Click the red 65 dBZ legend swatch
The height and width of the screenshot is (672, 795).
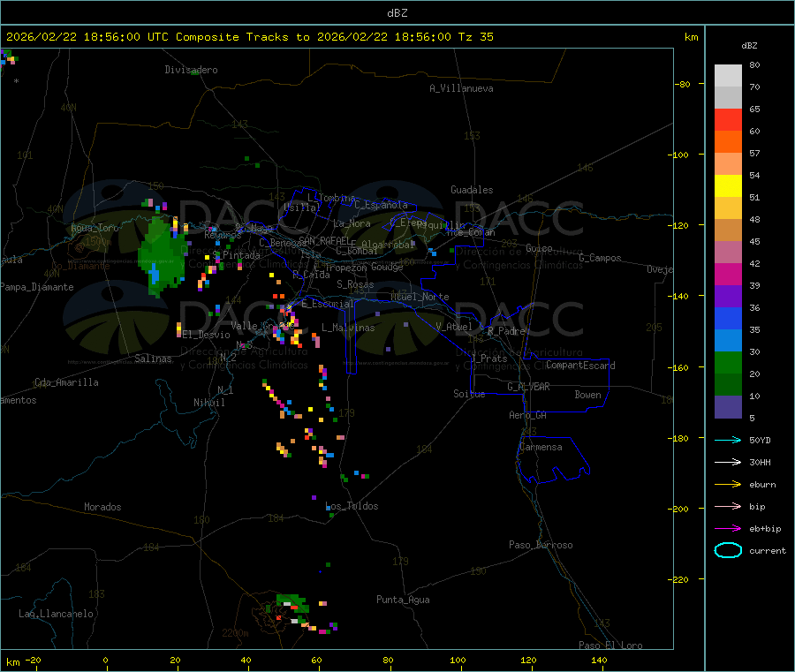(728, 119)
